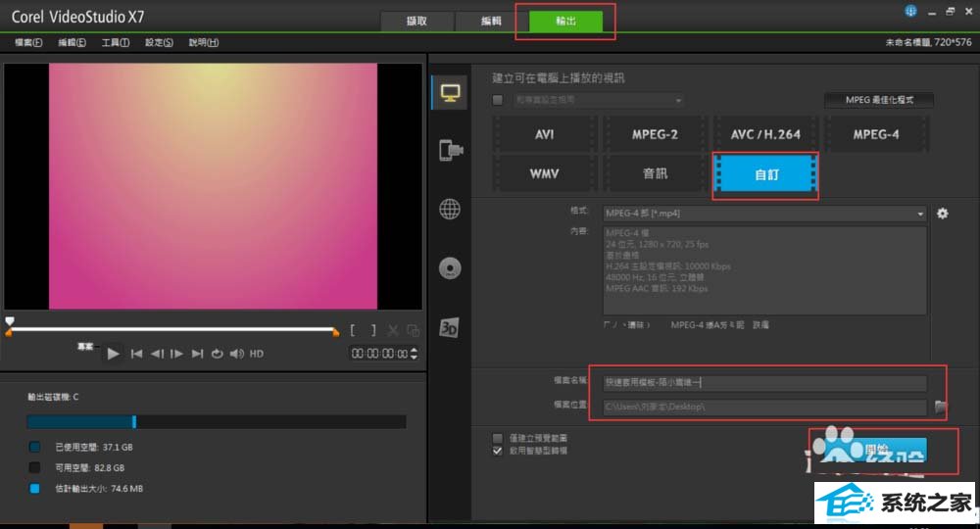Browse for file location folder icon
This screenshot has width=980, height=529.
coord(943,407)
